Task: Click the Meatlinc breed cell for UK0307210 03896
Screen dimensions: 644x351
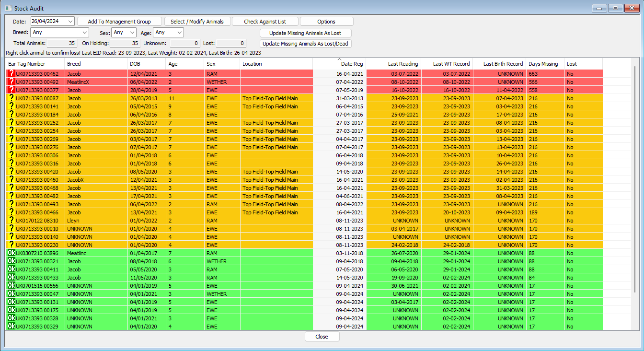Action: point(96,253)
